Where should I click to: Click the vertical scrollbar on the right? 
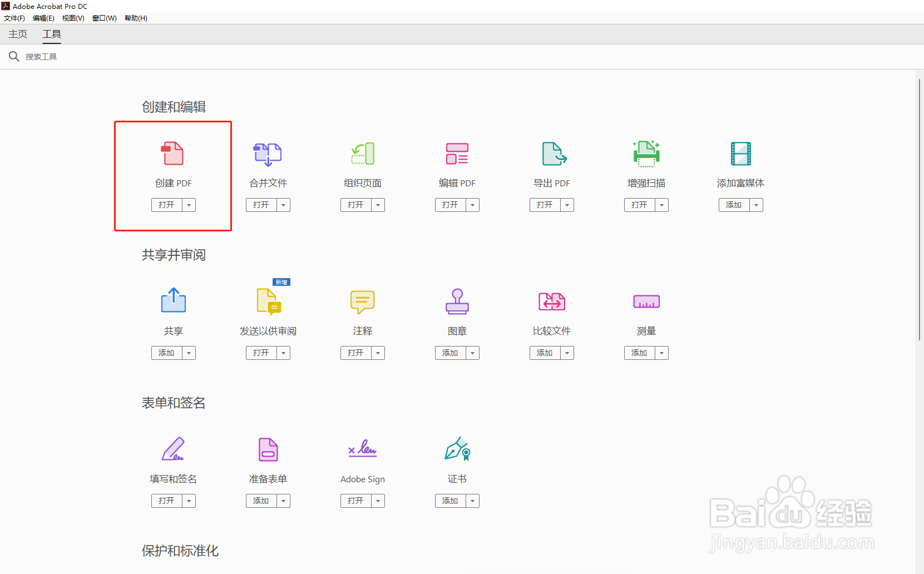coord(919,209)
